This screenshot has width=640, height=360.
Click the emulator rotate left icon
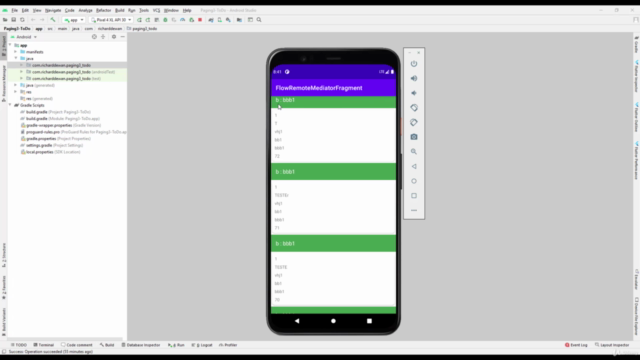tap(414, 108)
